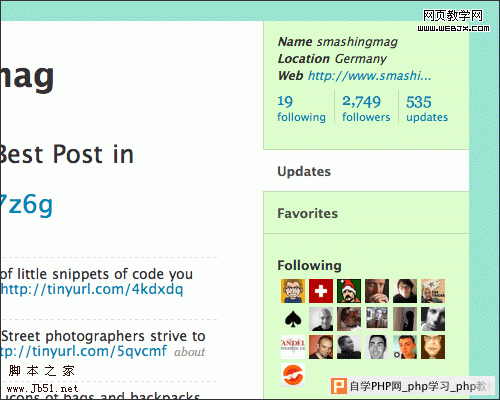The height and width of the screenshot is (400, 500).
Task: Click the 7z6g blue link
Action: pyautogui.click(x=26, y=204)
